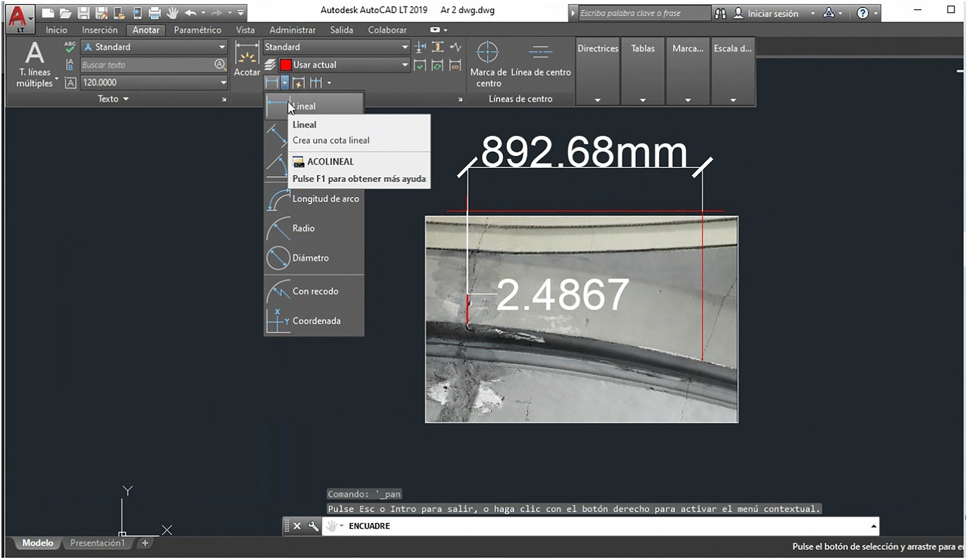Click the reassociate dimension icon
Viewport: 967px width, 560px height.
pyautogui.click(x=455, y=65)
